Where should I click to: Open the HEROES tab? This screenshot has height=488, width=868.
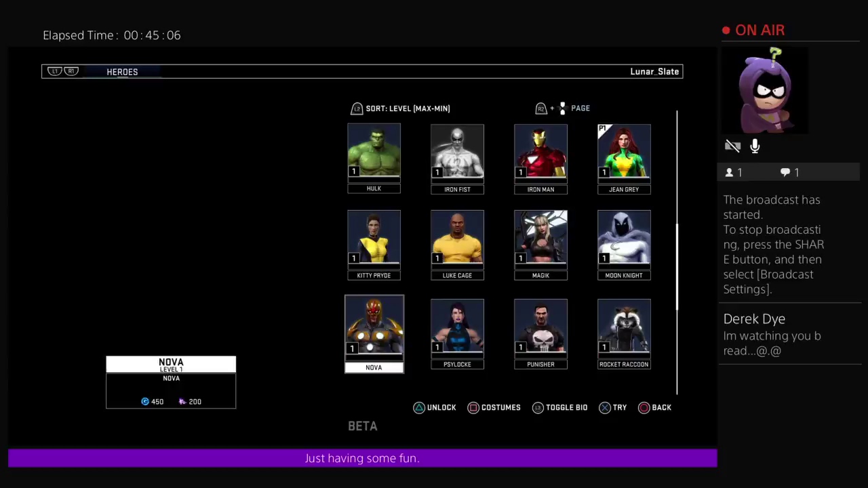(x=122, y=72)
